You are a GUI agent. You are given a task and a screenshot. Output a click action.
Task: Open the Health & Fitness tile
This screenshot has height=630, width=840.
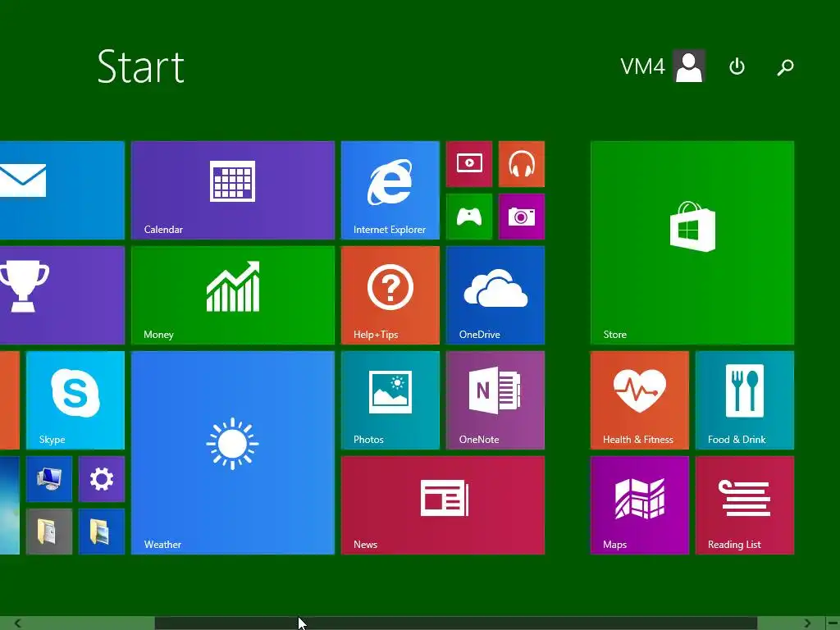(x=640, y=400)
